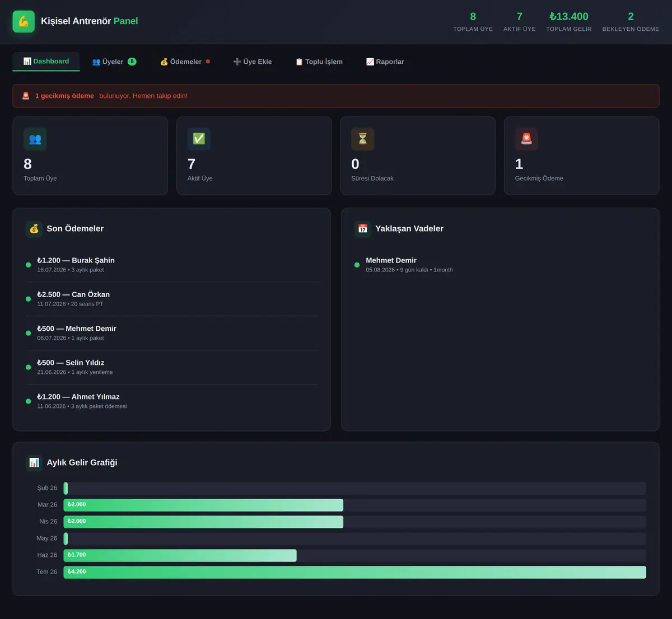Click the Gecikmiş Ödeme siren icon
This screenshot has height=619, width=672.
[x=526, y=139]
